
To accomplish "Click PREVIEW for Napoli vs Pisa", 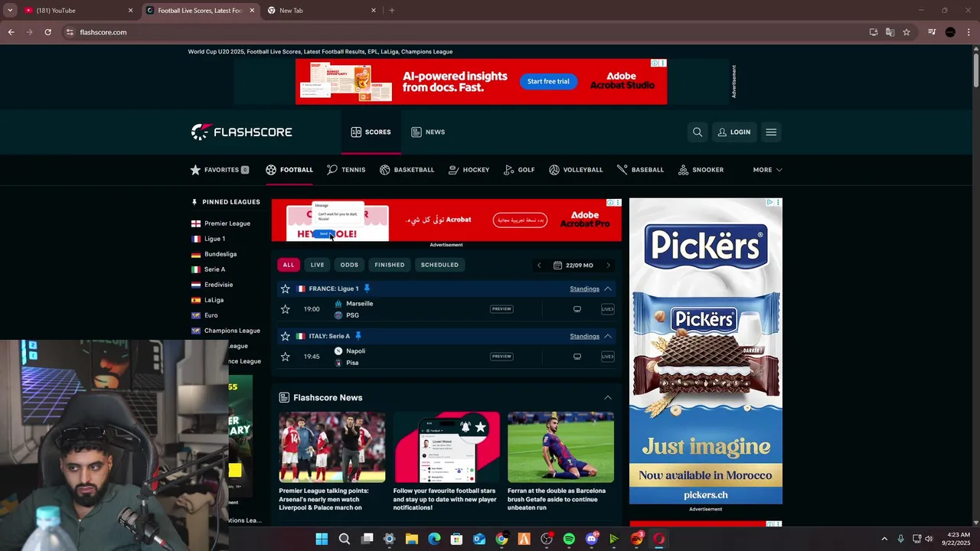I will coord(501,357).
